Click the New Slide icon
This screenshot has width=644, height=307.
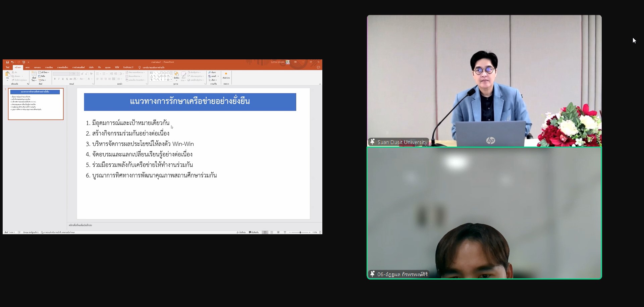[34, 75]
